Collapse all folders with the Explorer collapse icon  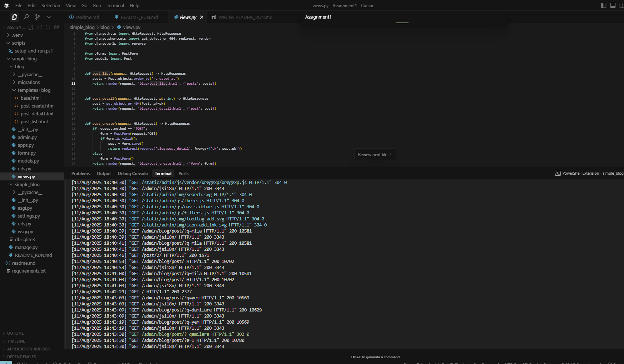click(x=56, y=27)
